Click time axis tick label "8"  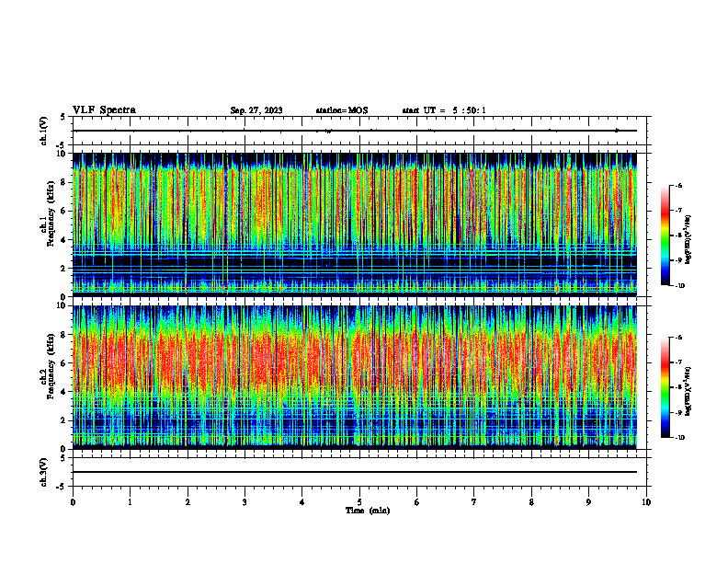(x=531, y=502)
